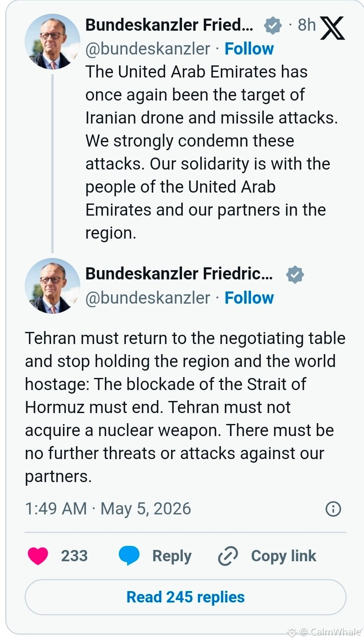The height and width of the screenshot is (642, 364).
Task: Open the 8h timestamp link
Action: (307, 25)
